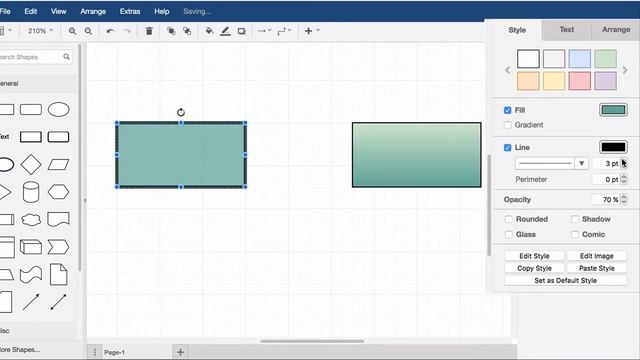Select the bidirectional arrow line shape
This screenshot has width=640, height=360.
(x=58, y=302)
